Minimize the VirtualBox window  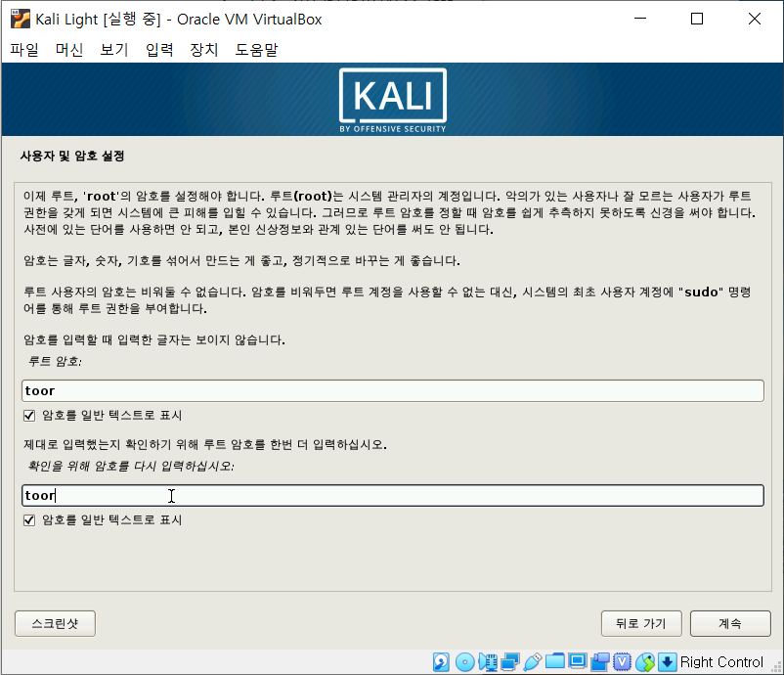pos(640,19)
